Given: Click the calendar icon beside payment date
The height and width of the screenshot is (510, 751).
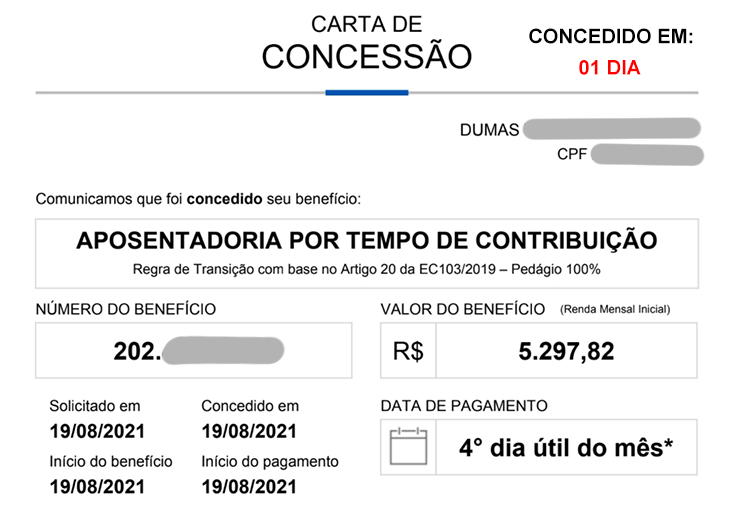Looking at the screenshot, I should coord(408,447).
